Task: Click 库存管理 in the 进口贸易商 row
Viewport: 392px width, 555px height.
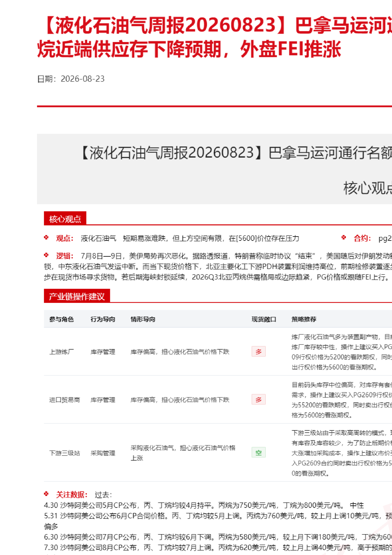Action: coord(103,400)
